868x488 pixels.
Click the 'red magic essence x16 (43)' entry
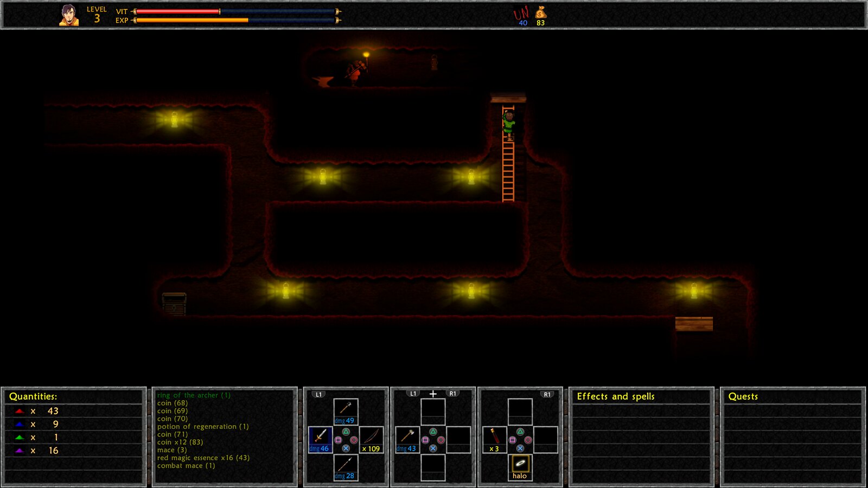tap(203, 458)
